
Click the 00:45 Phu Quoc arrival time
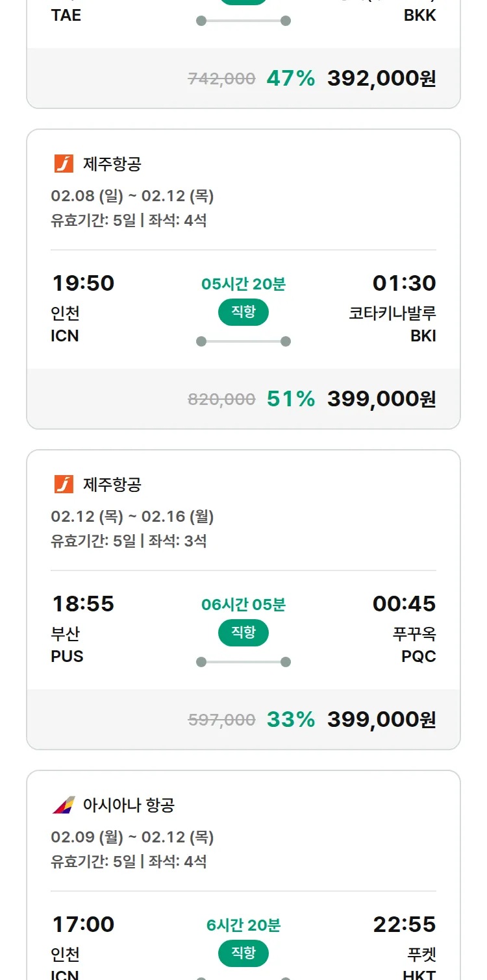404,604
